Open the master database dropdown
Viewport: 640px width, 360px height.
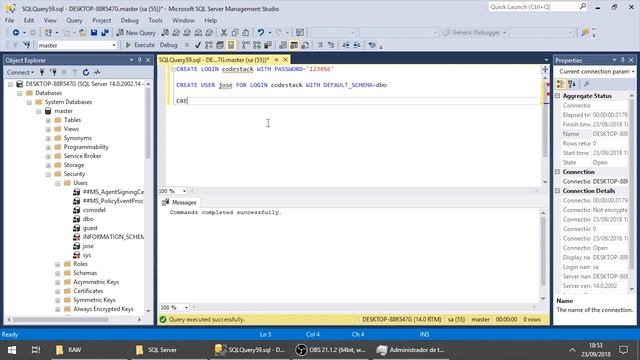tap(114, 45)
